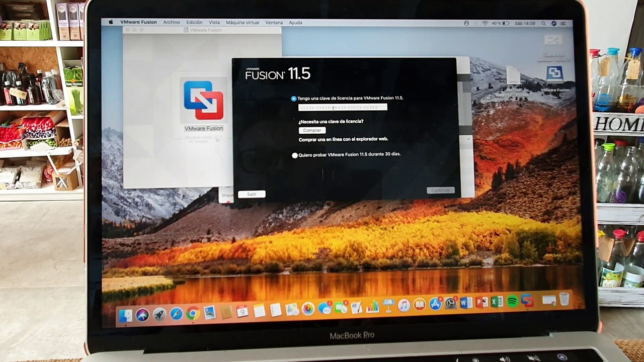Open the VMware Fusion installer icon in window
This screenshot has height=362, width=644.
tap(203, 100)
